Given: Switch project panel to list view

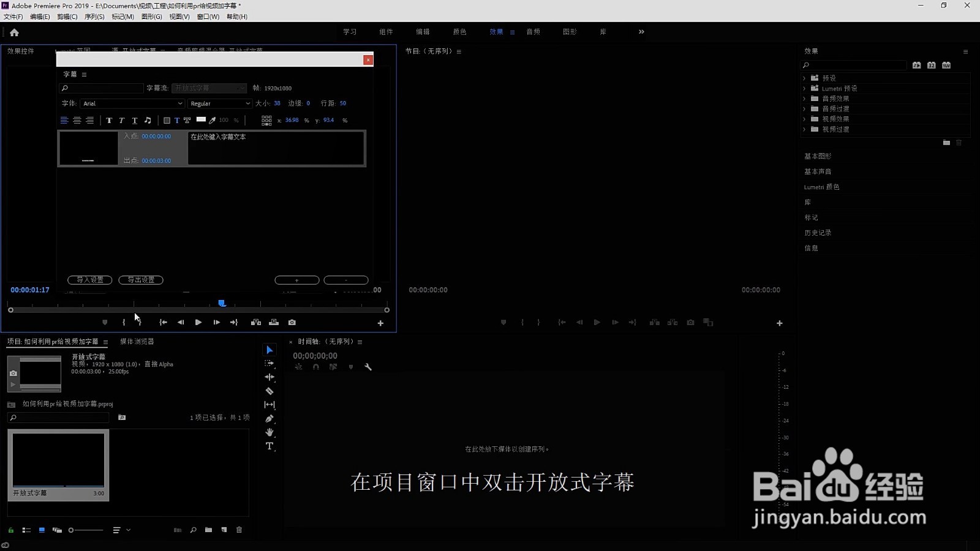Looking at the screenshot, I should tap(26, 530).
